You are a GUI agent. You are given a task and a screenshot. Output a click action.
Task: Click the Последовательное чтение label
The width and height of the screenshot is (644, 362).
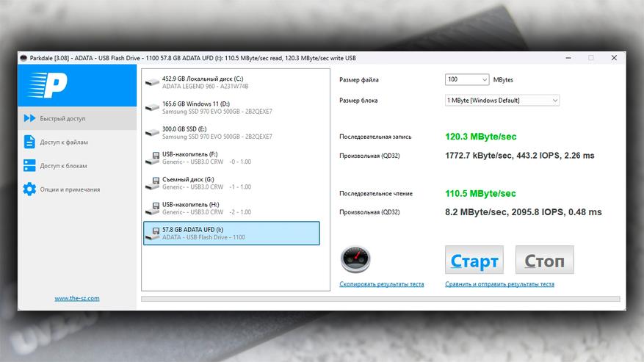(x=376, y=194)
